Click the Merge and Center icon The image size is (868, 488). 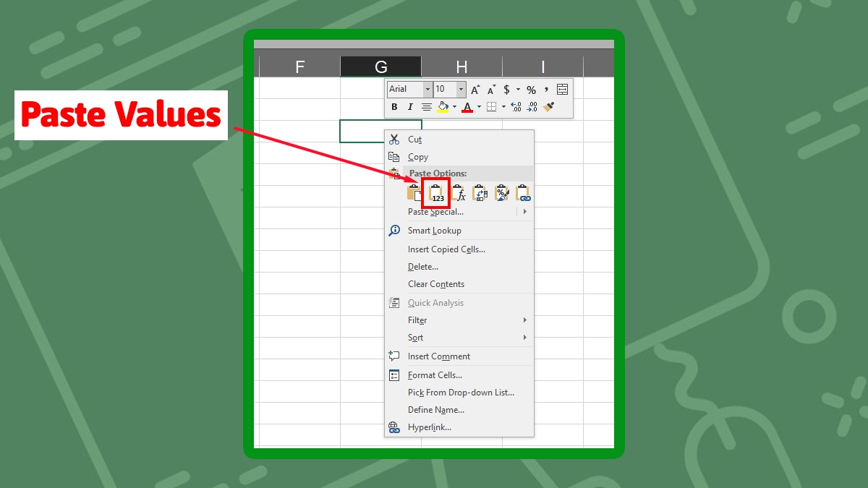[563, 90]
